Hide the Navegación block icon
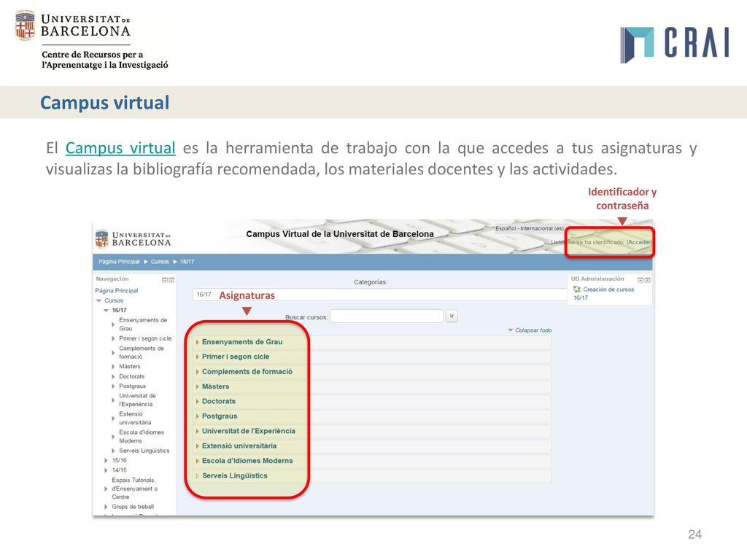The image size is (747, 560). pyautogui.click(x=165, y=280)
